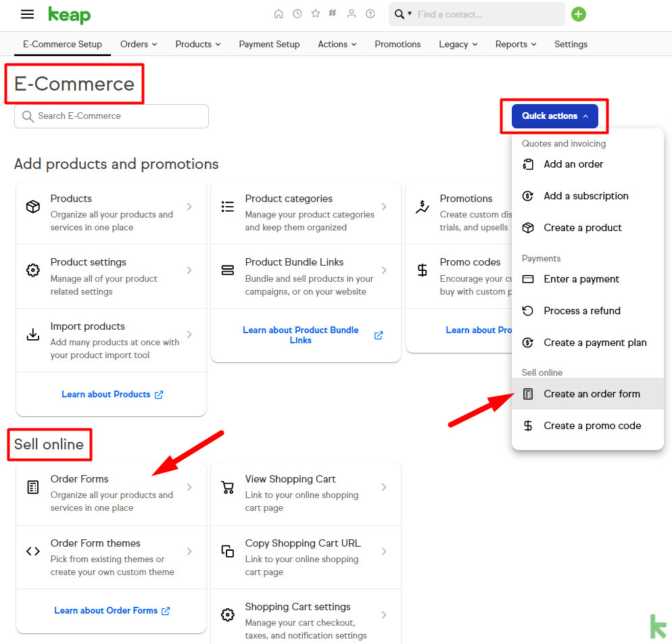Click the Shopping Cart settings gear icon

pos(228,615)
